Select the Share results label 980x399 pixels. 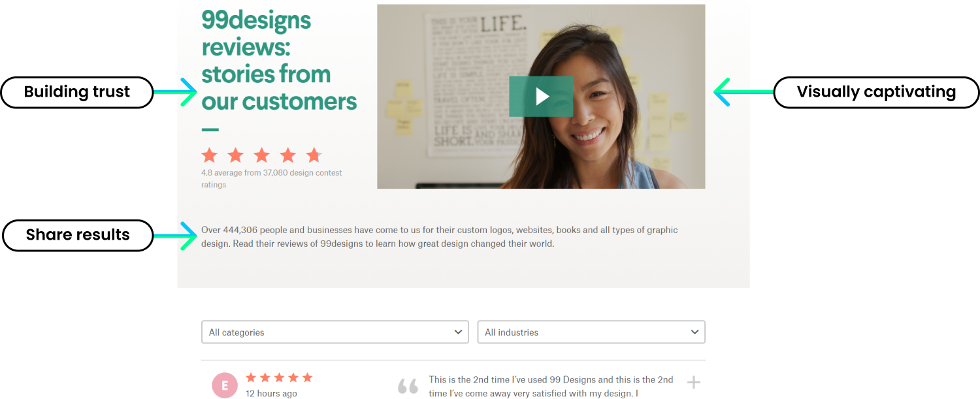[78, 235]
